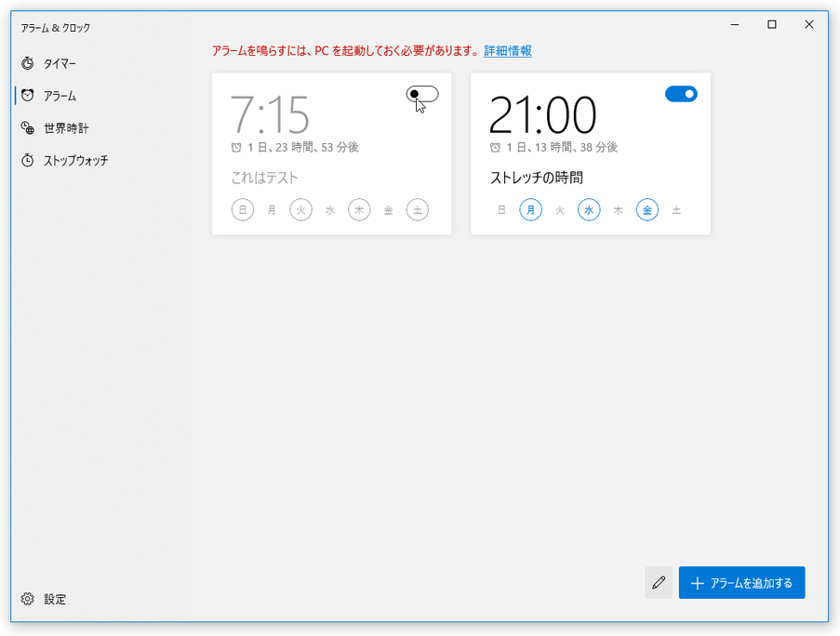
Task: Click the small alarm clock icon under 21:00
Action: [x=495, y=147]
